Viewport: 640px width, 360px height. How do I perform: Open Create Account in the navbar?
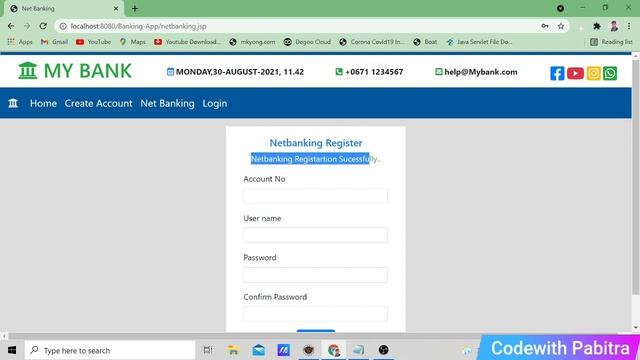[98, 103]
